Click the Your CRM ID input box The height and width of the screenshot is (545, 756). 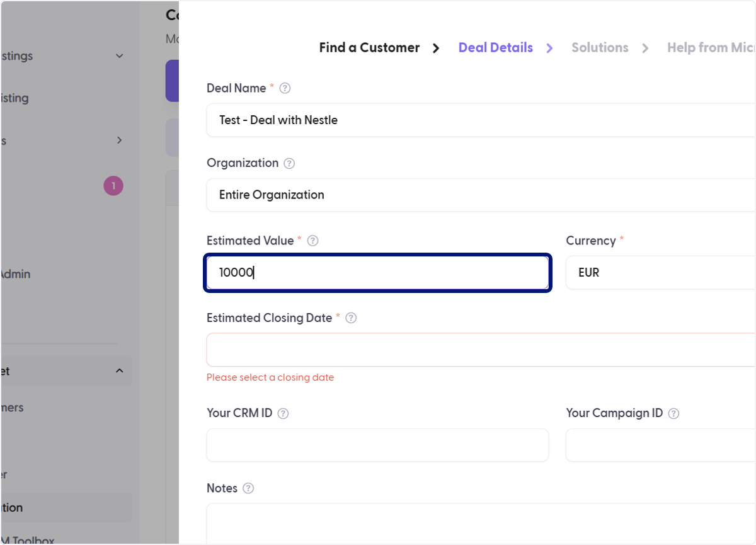pyautogui.click(x=377, y=445)
